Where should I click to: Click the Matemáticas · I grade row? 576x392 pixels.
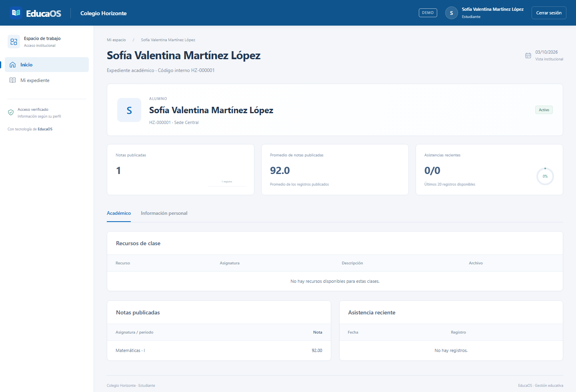pos(219,350)
